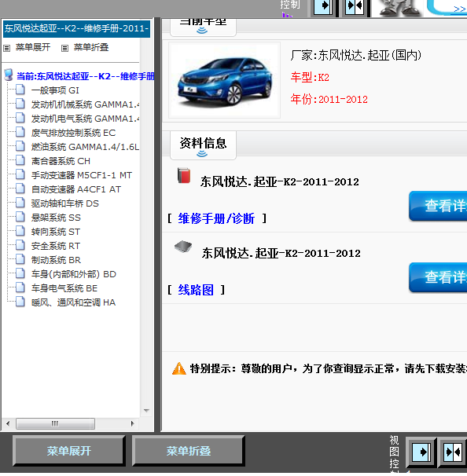Image resolution: width=467 pixels, height=476 pixels.
Task: Click the top expand-view arrow icon
Action: pos(323,6)
